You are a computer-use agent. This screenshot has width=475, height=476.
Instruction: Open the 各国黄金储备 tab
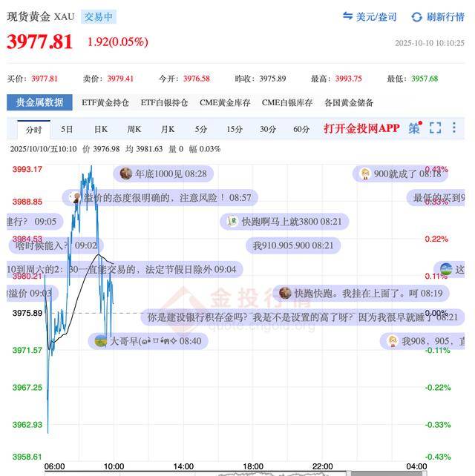(x=349, y=102)
